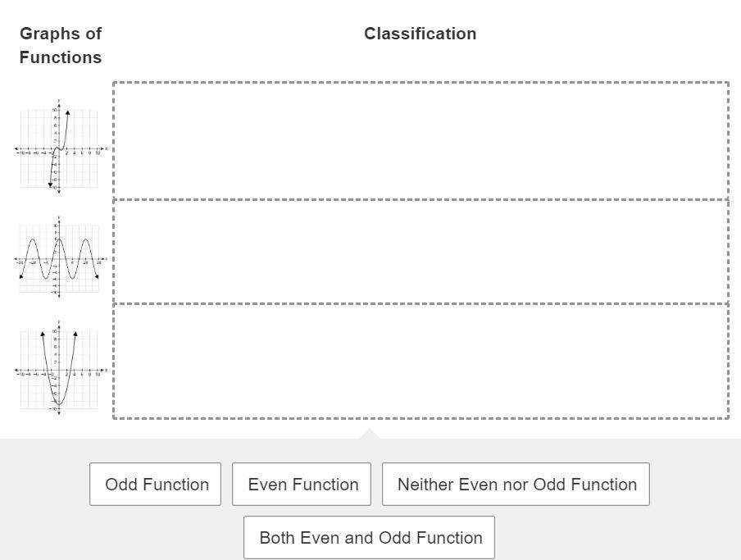741x560 pixels.
Task: Click the Graphs of Functions heading
Action: [61, 45]
